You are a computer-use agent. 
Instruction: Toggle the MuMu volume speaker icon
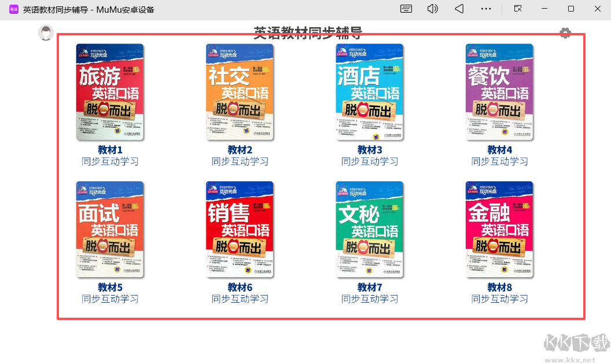pyautogui.click(x=433, y=9)
